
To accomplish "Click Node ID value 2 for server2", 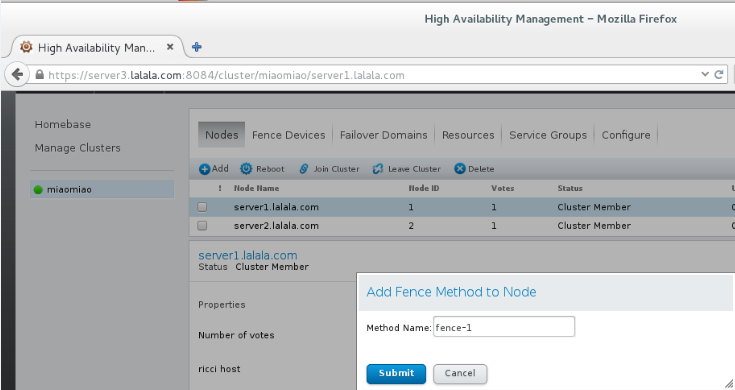I will click(x=411, y=225).
